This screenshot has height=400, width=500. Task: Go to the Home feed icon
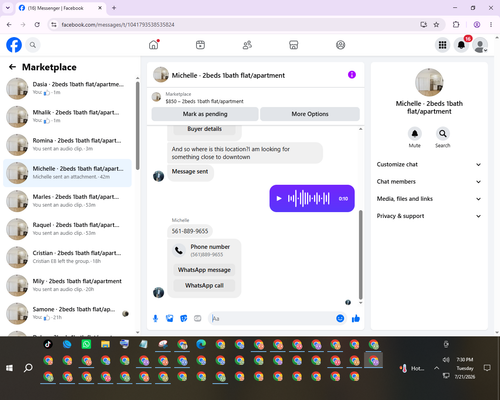[154, 45]
